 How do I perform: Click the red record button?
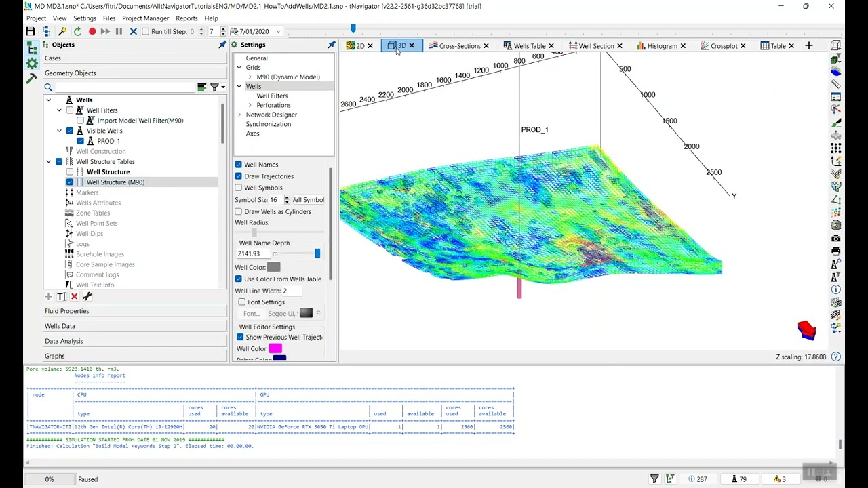(x=92, y=31)
